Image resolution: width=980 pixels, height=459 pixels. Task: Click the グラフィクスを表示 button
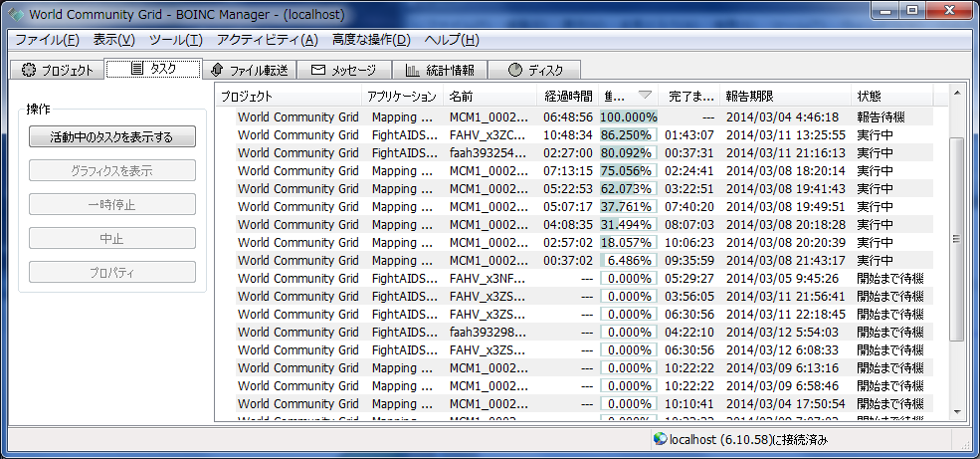111,170
